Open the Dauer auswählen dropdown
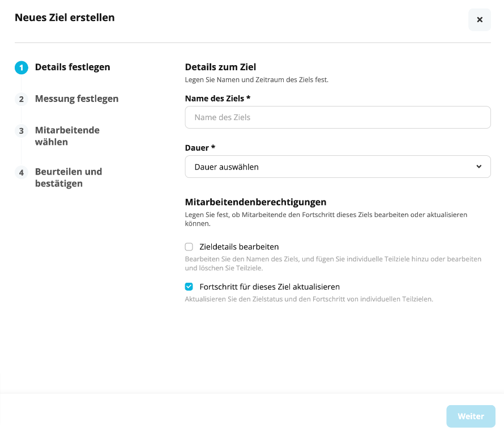 point(338,167)
